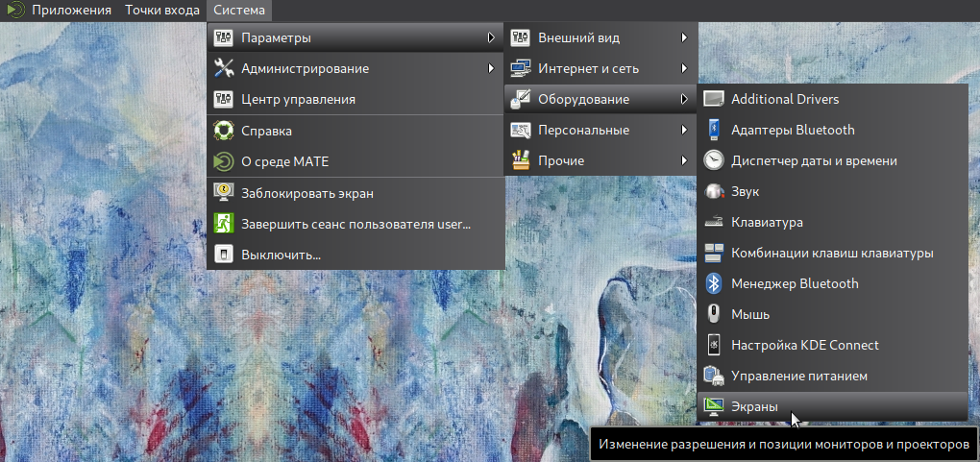The image size is (980, 462).
Task: Click the Прочие toolbox icon
Action: click(521, 160)
